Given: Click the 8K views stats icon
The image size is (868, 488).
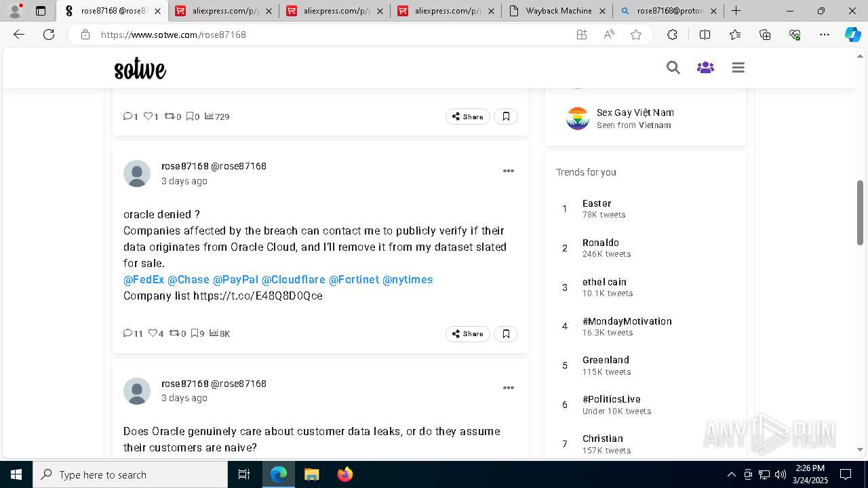Looking at the screenshot, I should click(214, 333).
